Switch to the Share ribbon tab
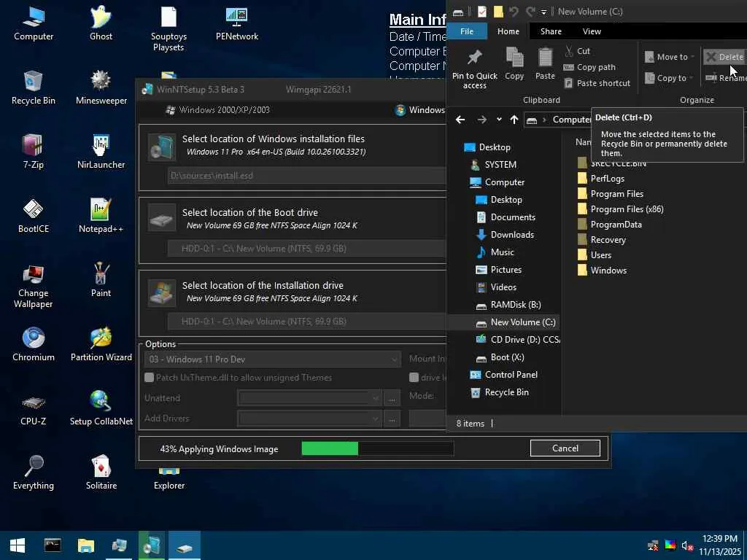 coord(551,31)
